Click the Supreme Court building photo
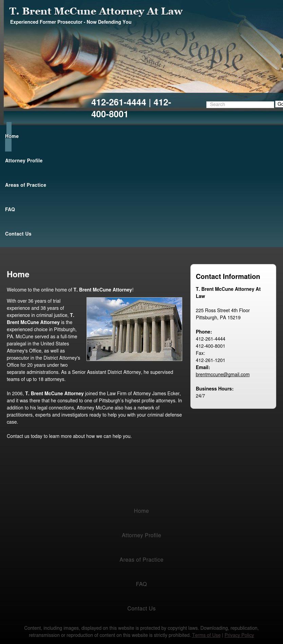The image size is (283, 644). click(x=134, y=329)
